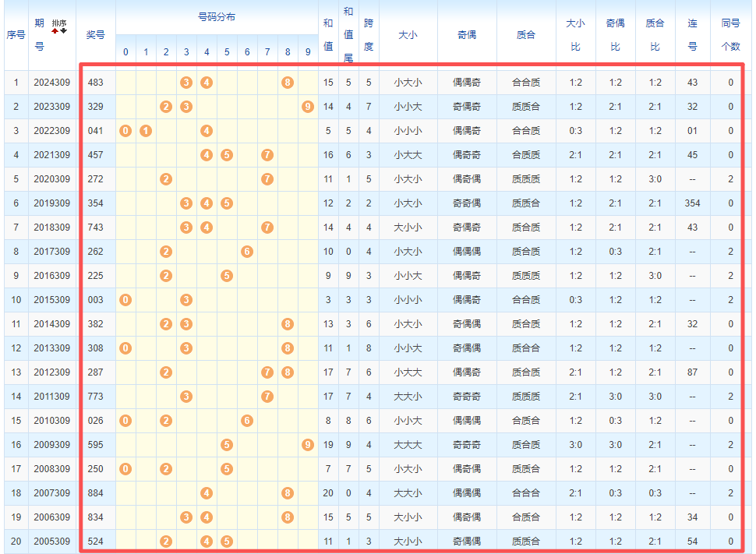Screen dimensions: 756x554
Task: Click the 同号个数 column header
Action: coord(730,34)
